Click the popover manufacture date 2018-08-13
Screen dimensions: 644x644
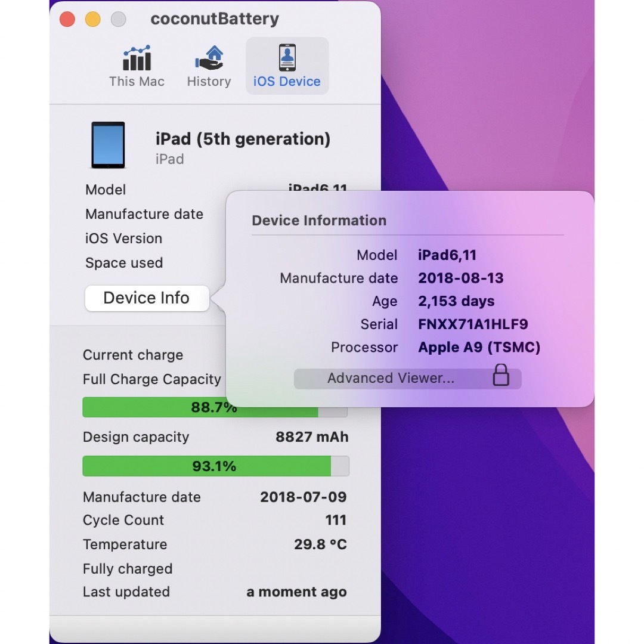[461, 278]
